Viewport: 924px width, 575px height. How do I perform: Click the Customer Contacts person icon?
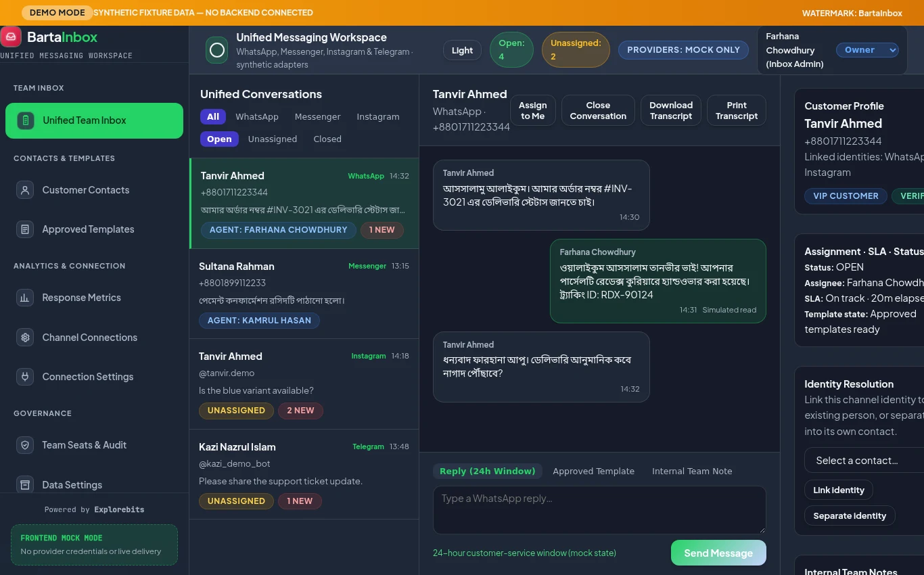[x=25, y=190]
